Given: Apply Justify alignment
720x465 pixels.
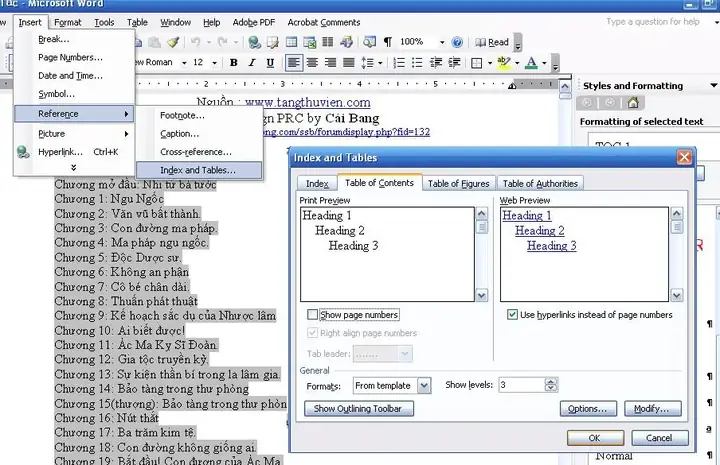Looking at the screenshot, I should pos(349,62).
